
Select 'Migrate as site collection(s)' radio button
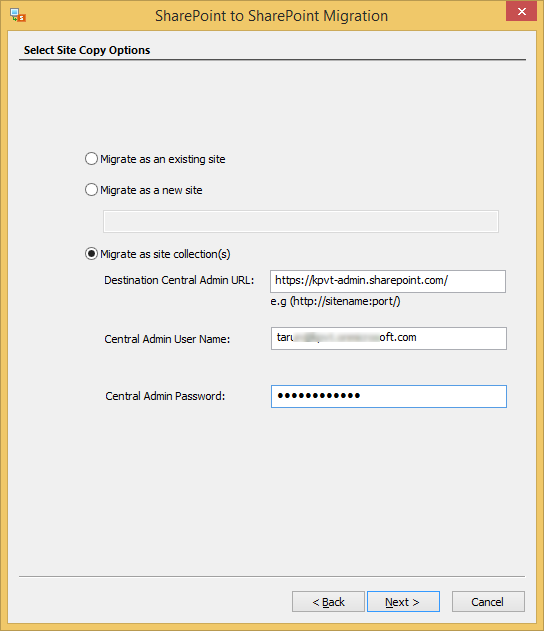point(91,254)
